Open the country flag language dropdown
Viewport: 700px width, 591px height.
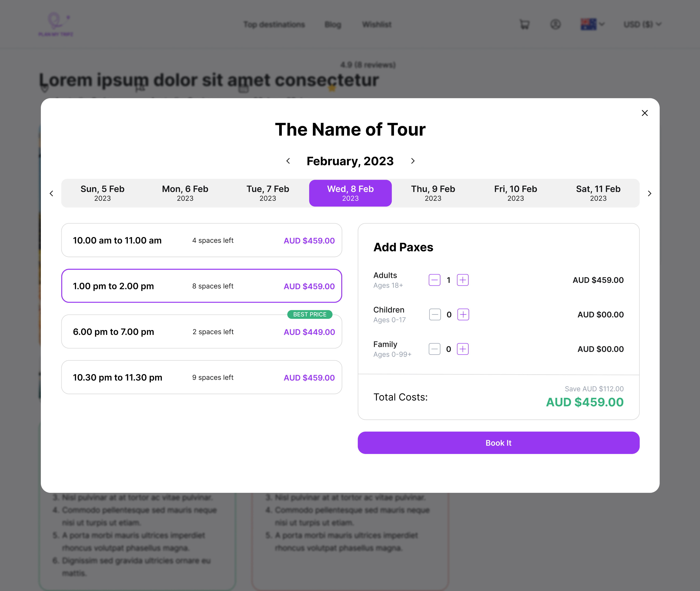coord(592,24)
